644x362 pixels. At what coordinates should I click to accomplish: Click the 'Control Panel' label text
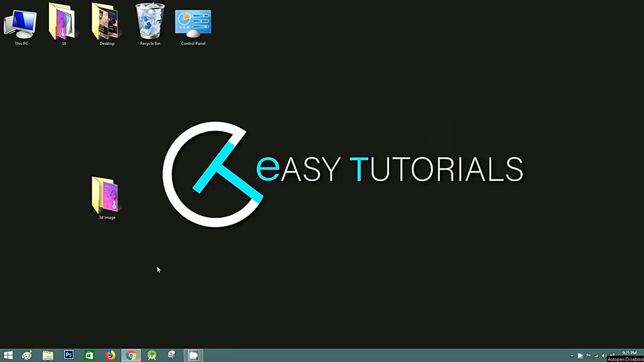coord(193,44)
